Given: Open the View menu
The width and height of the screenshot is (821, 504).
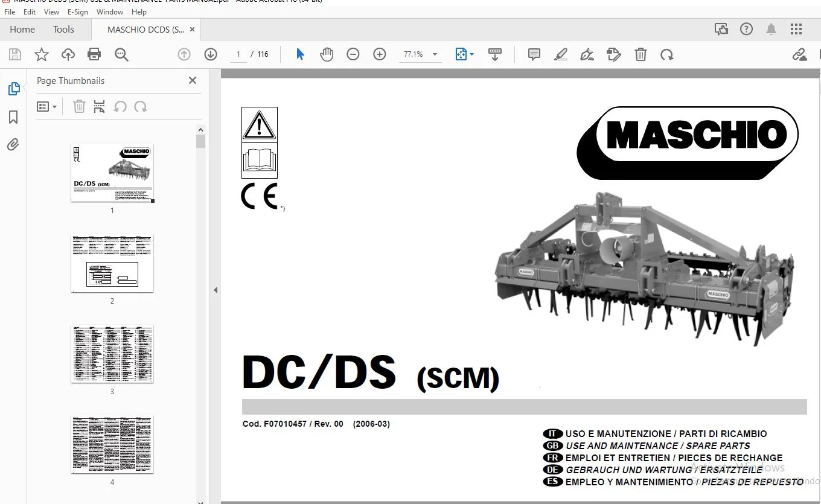Looking at the screenshot, I should tap(52, 11).
